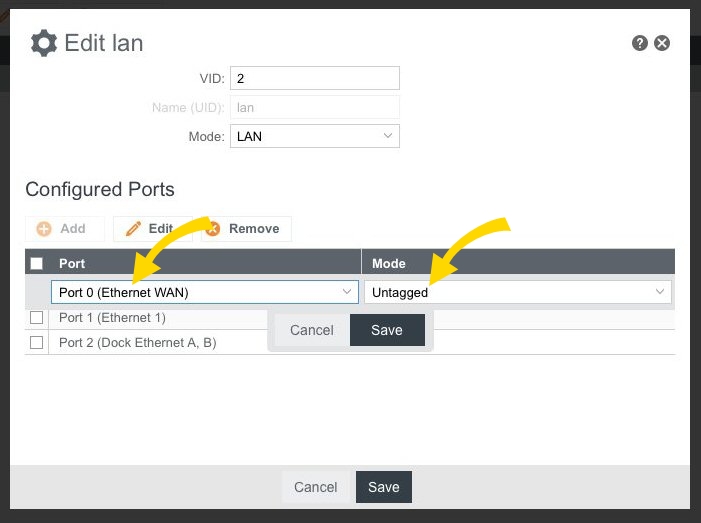Expand the Port 0 (Ethernet WAN) dropdown

(205, 292)
